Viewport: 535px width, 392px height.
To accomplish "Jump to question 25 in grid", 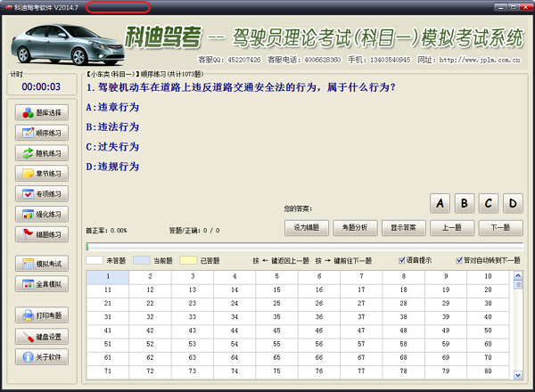I will [x=277, y=303].
